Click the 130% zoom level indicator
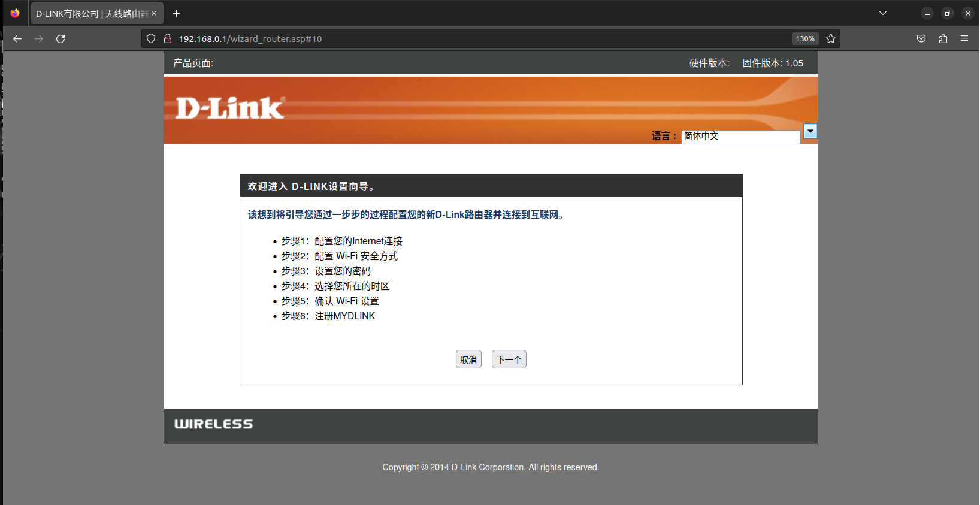 point(805,38)
